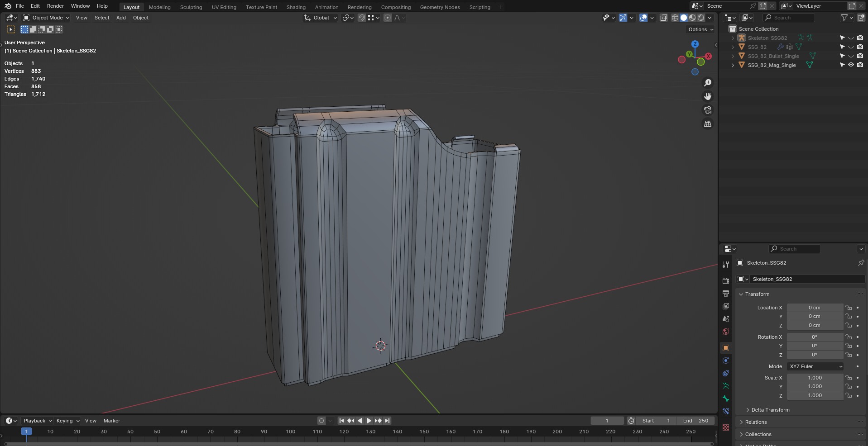Open the Bone Constraints properties tab
This screenshot has height=446, width=868.
[726, 411]
